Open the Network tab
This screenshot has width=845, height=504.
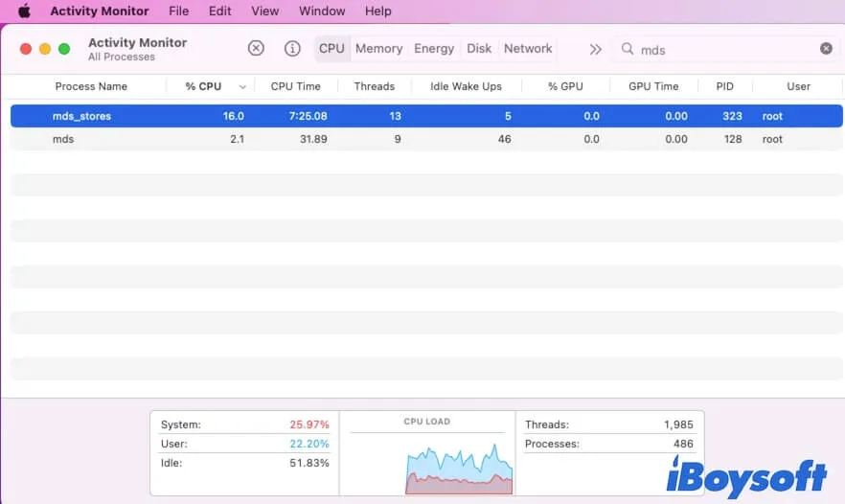pos(528,49)
